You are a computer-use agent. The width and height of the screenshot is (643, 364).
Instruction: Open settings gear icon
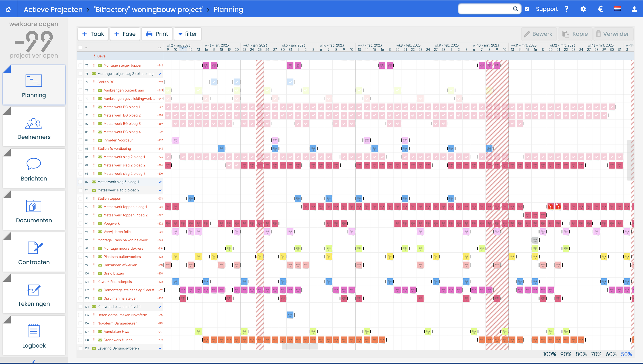[583, 9]
